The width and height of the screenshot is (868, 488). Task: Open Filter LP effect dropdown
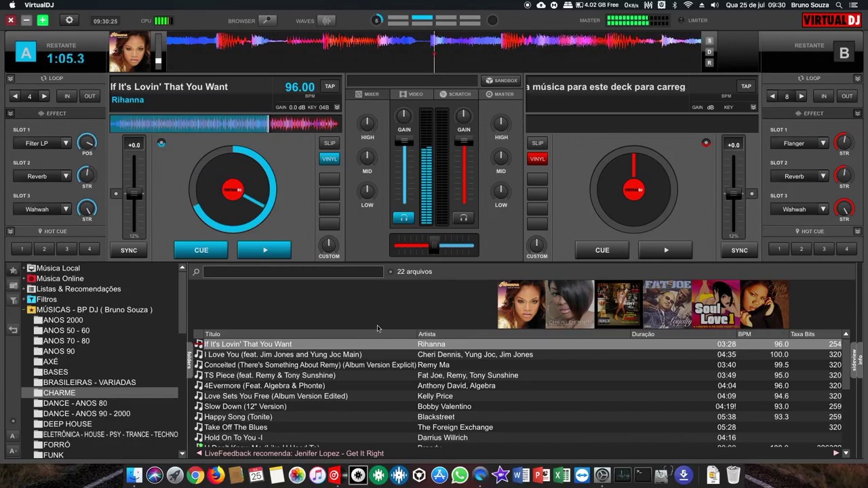click(42, 143)
